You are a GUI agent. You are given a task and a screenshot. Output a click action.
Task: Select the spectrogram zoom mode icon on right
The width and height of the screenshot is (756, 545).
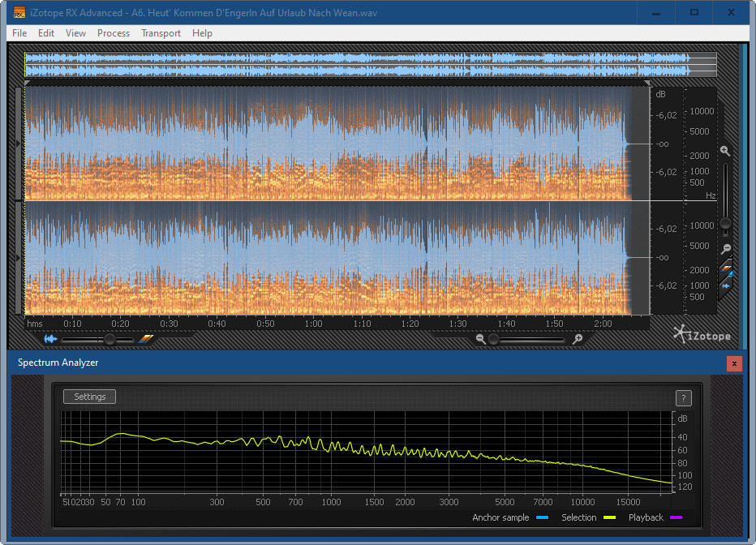726,268
